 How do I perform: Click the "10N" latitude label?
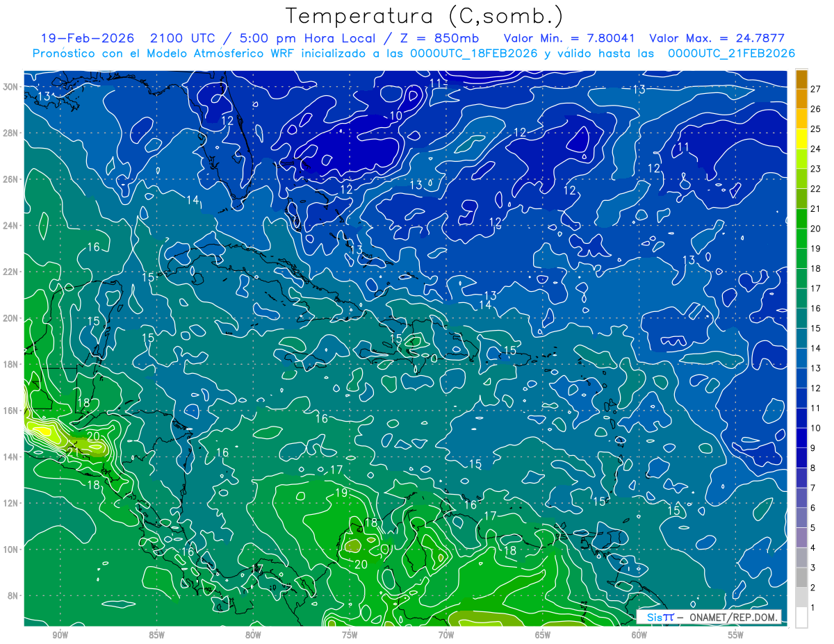coord(11,549)
